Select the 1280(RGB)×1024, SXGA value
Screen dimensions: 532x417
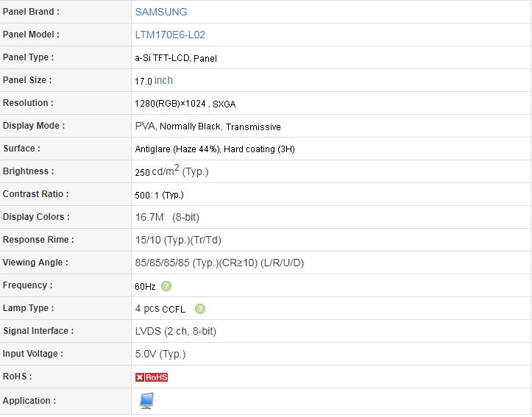click(x=185, y=104)
